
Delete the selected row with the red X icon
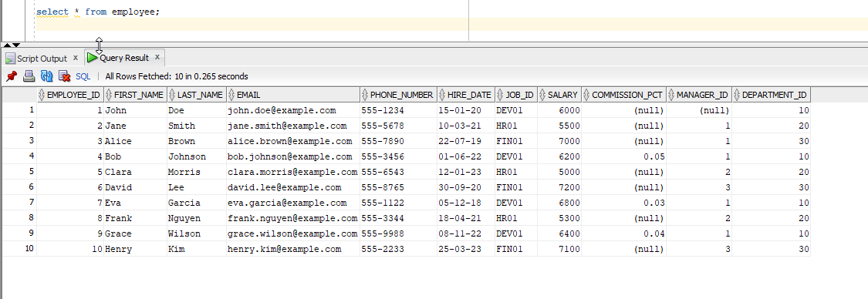click(64, 76)
